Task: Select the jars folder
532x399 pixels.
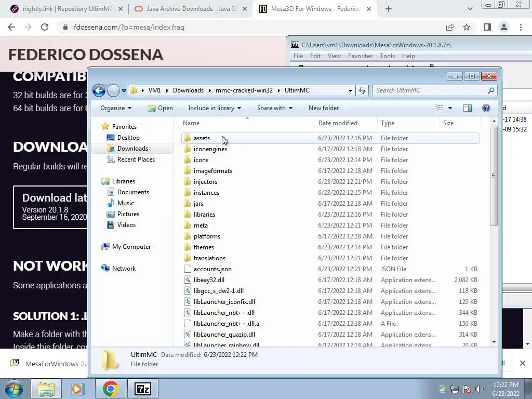Action: tap(198, 204)
